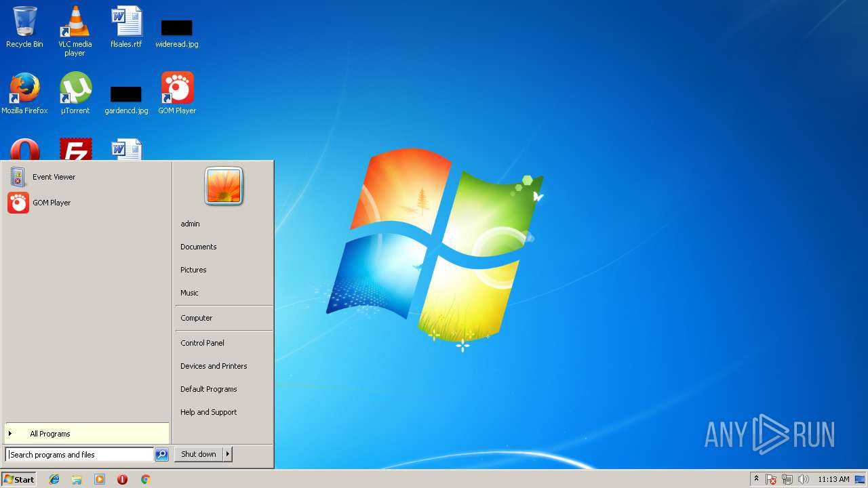This screenshot has height=488, width=868.
Task: Select the gardencd.jpg image file
Action: click(x=126, y=99)
